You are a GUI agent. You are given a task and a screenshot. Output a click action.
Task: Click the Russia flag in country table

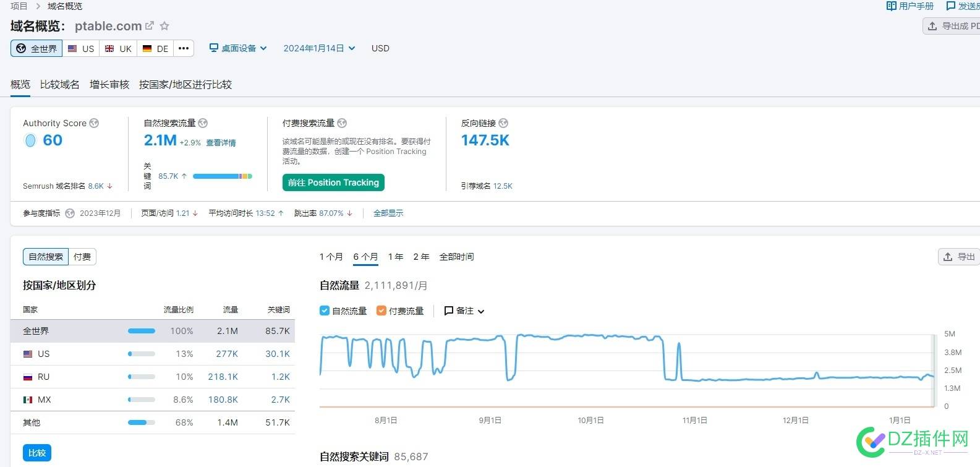(28, 377)
